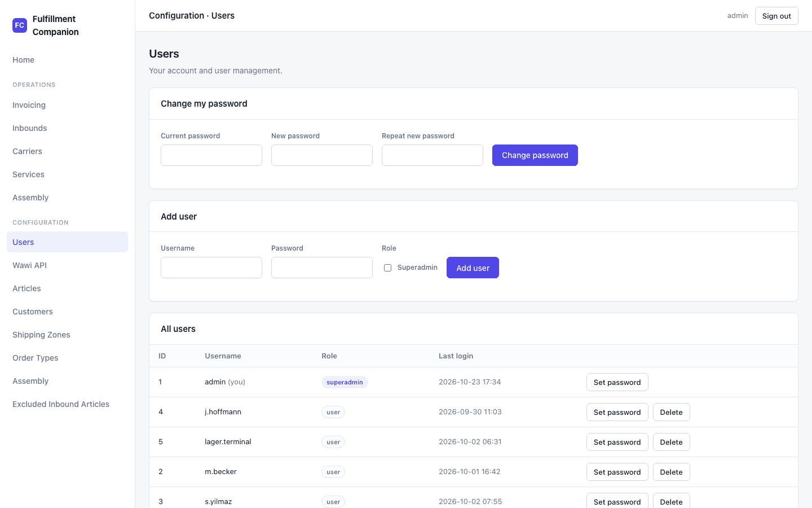Open the Inbounds section
The width and height of the screenshot is (812, 508).
click(x=67, y=128)
